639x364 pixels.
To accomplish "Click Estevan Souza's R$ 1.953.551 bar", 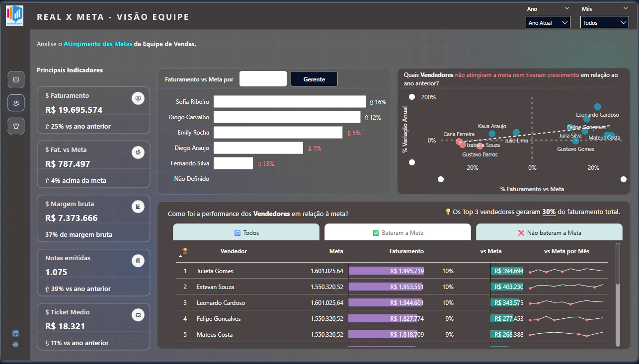I will (386, 287).
